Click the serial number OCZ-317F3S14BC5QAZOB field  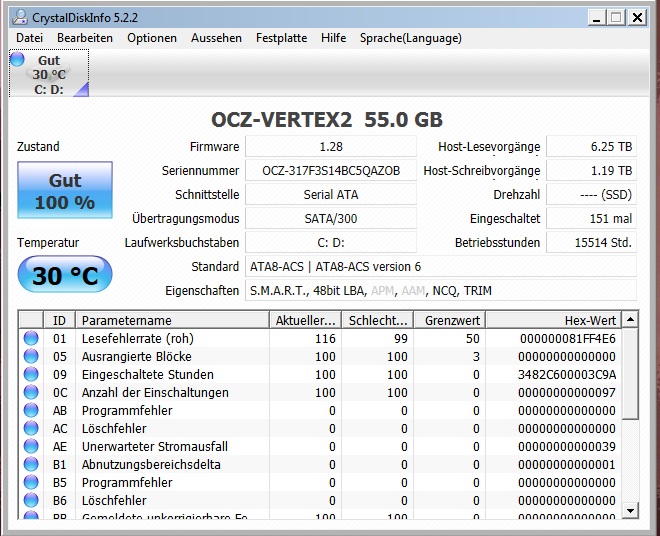pyautogui.click(x=331, y=171)
